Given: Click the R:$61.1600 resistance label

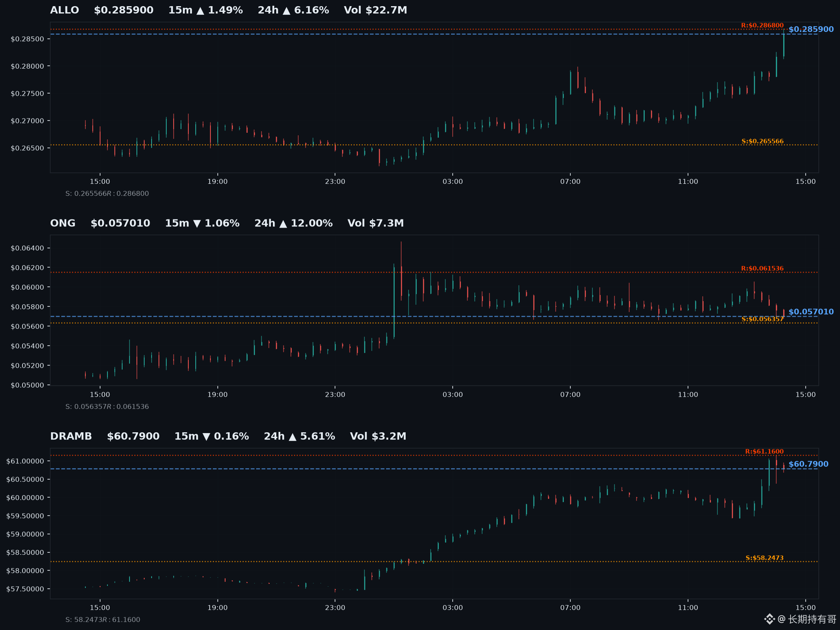Looking at the screenshot, I should pos(764,451).
